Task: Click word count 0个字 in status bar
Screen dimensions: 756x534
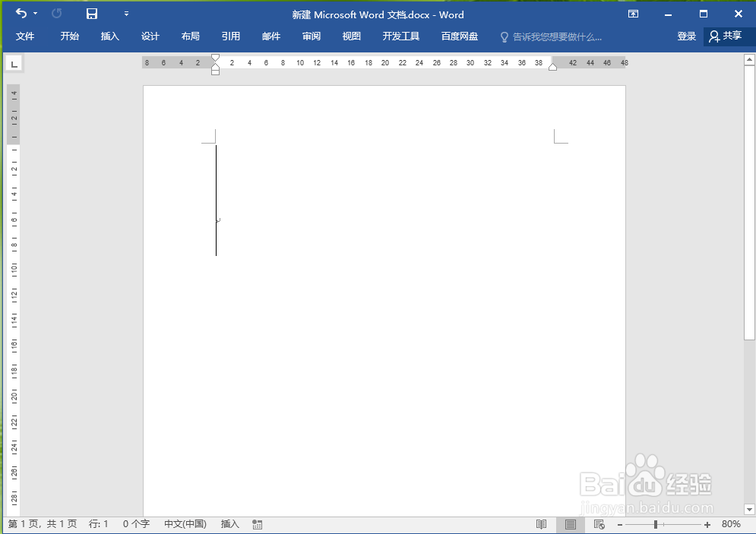Action: tap(136, 524)
